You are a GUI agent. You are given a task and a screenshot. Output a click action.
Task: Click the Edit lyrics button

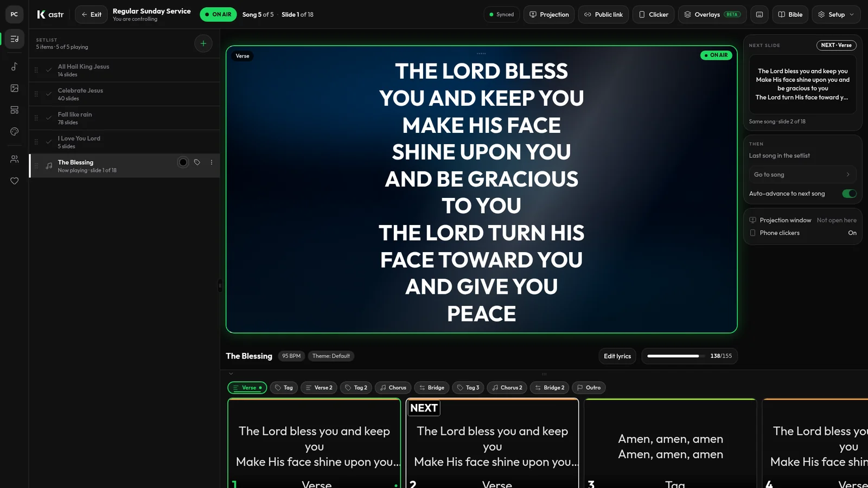click(617, 356)
